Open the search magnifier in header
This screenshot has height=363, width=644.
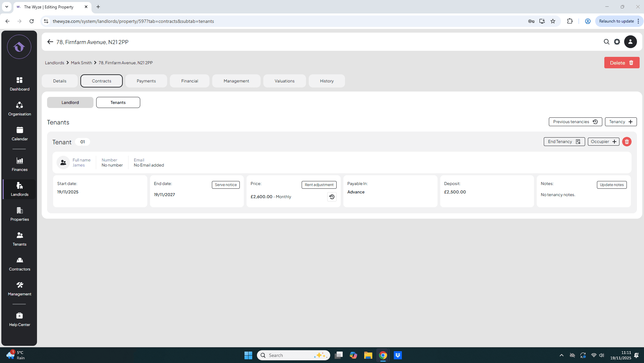point(606,42)
